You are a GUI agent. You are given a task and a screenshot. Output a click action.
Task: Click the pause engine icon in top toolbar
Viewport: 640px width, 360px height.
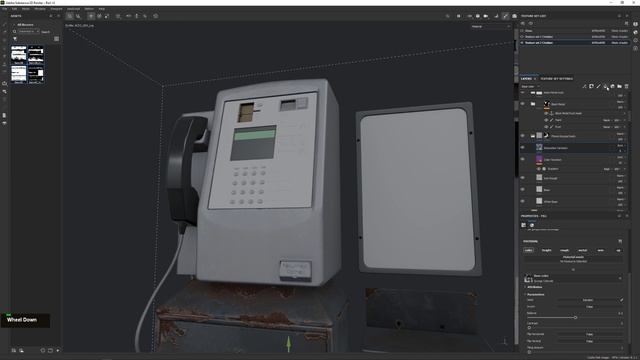click(x=458, y=16)
